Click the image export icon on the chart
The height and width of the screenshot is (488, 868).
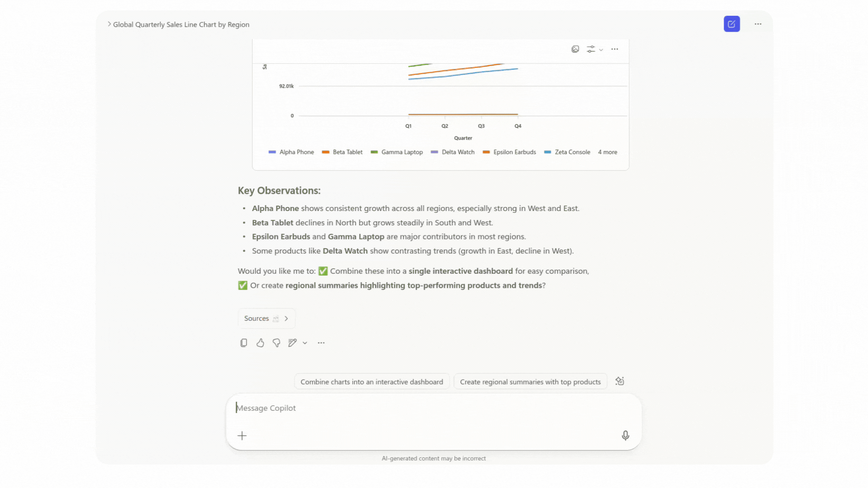[575, 49]
